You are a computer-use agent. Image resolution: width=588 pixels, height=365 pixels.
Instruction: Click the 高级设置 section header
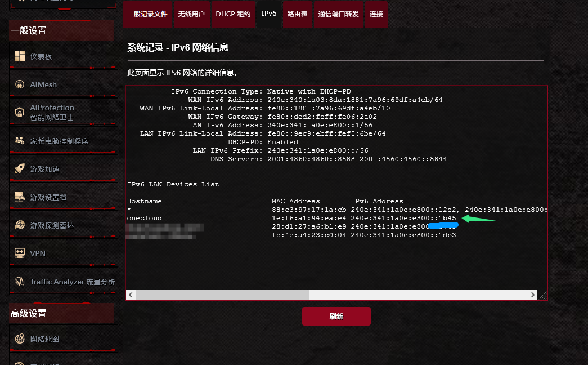point(62,313)
